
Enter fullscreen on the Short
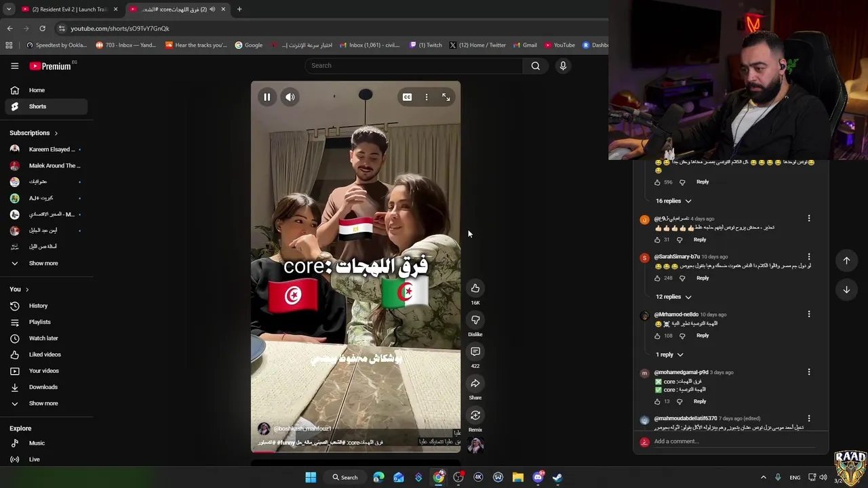pos(446,97)
